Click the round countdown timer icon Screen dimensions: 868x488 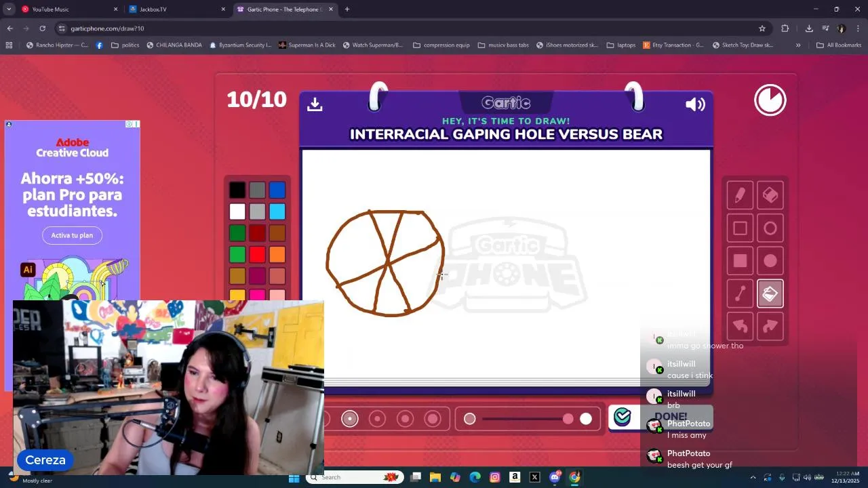tap(770, 100)
